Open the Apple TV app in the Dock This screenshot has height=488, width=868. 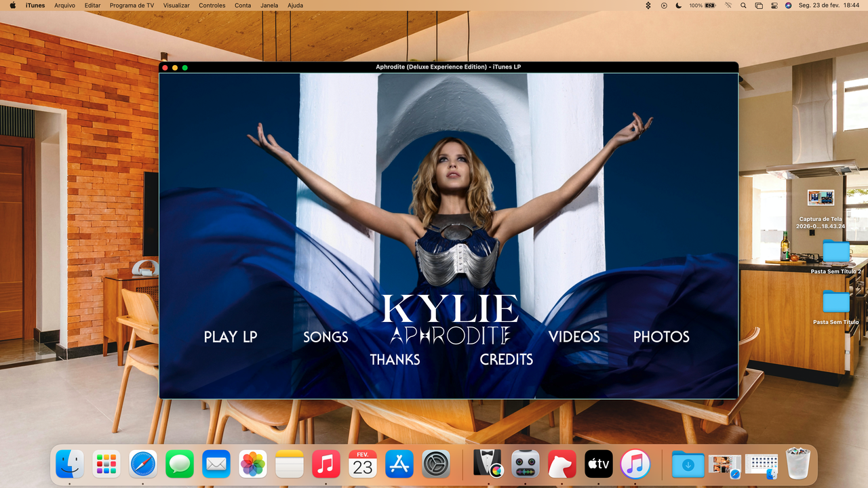[x=599, y=464]
